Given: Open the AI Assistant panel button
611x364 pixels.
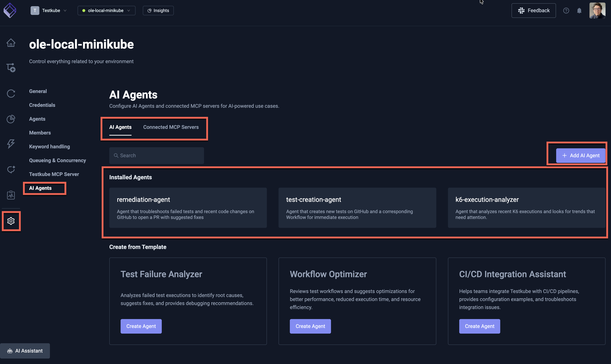Looking at the screenshot, I should (25, 351).
